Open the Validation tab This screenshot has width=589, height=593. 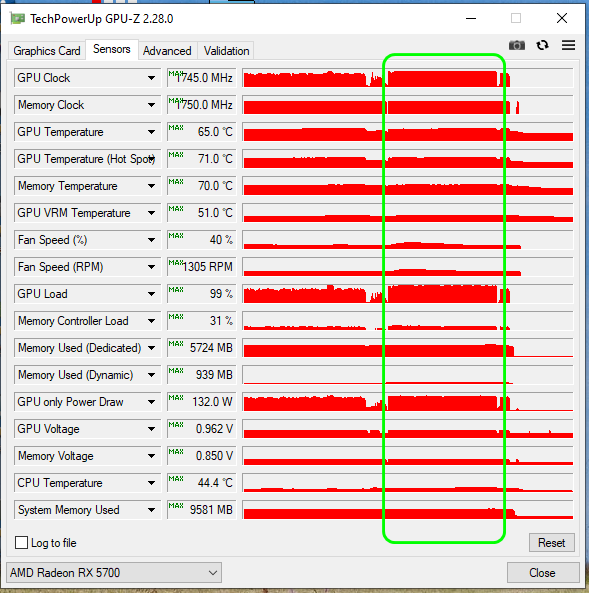(x=226, y=51)
